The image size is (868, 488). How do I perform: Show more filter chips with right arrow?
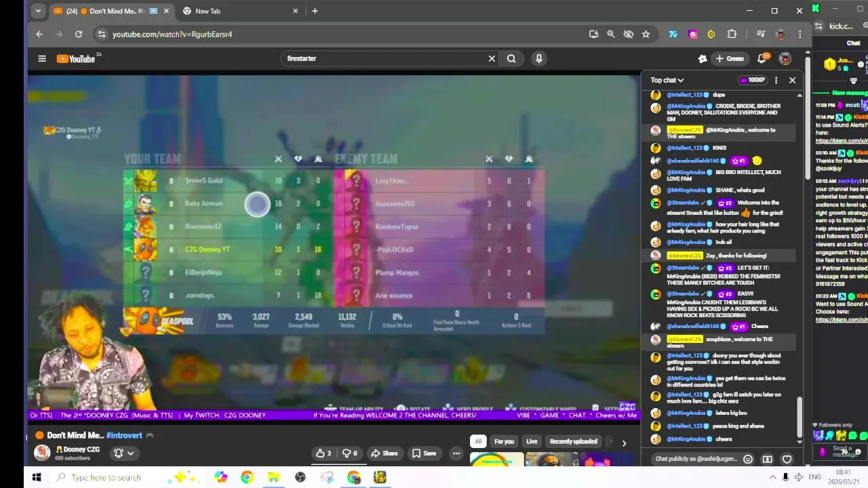tap(624, 443)
